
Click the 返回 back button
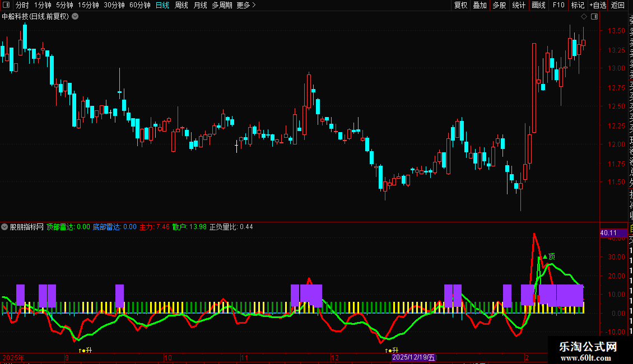pyautogui.click(x=618, y=5)
